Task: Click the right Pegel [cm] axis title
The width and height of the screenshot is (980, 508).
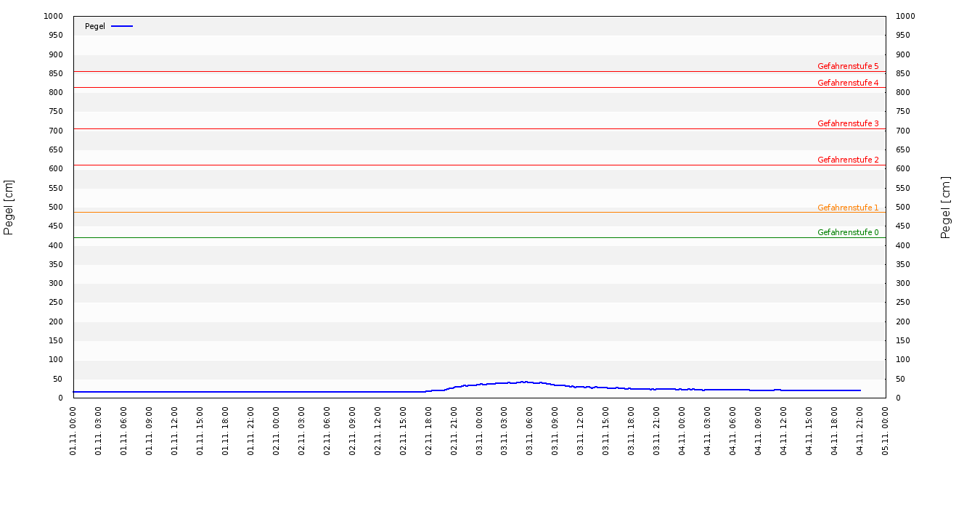Action: coord(945,207)
